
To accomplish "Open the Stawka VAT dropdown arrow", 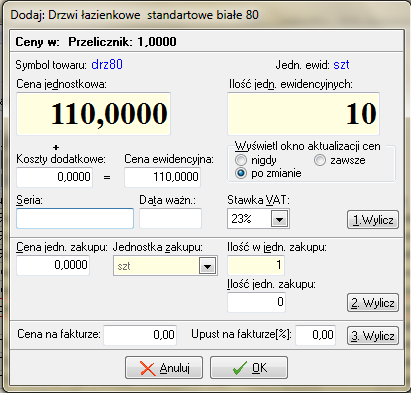I will [279, 219].
